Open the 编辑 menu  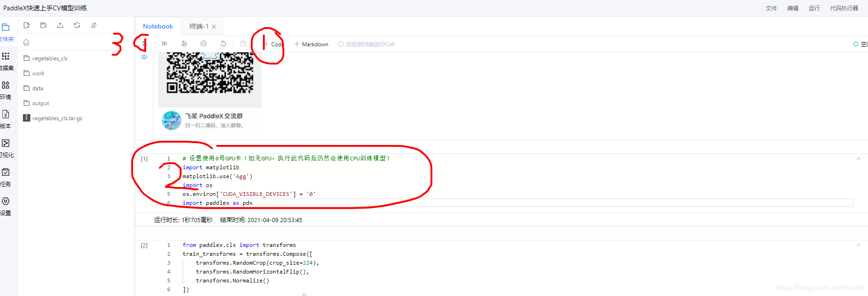click(793, 8)
